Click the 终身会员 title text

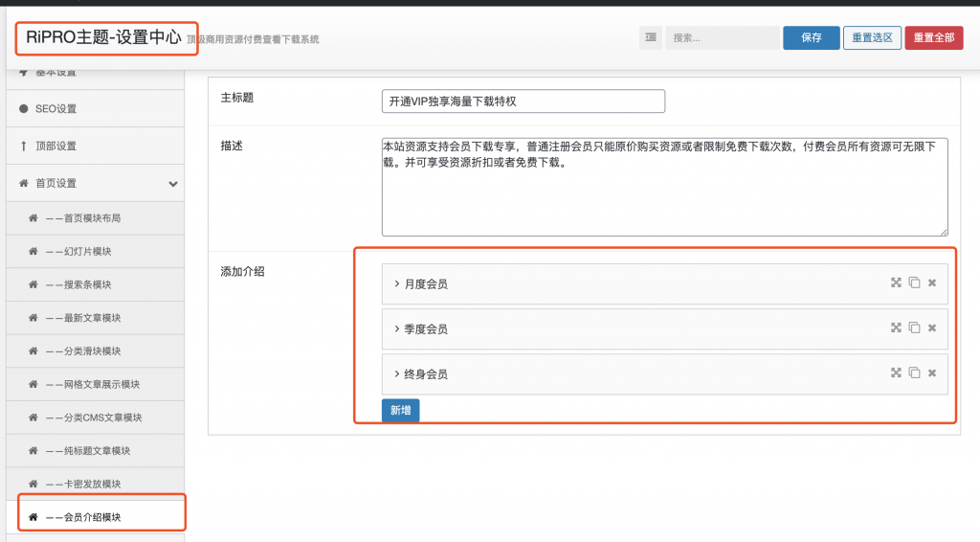click(426, 373)
